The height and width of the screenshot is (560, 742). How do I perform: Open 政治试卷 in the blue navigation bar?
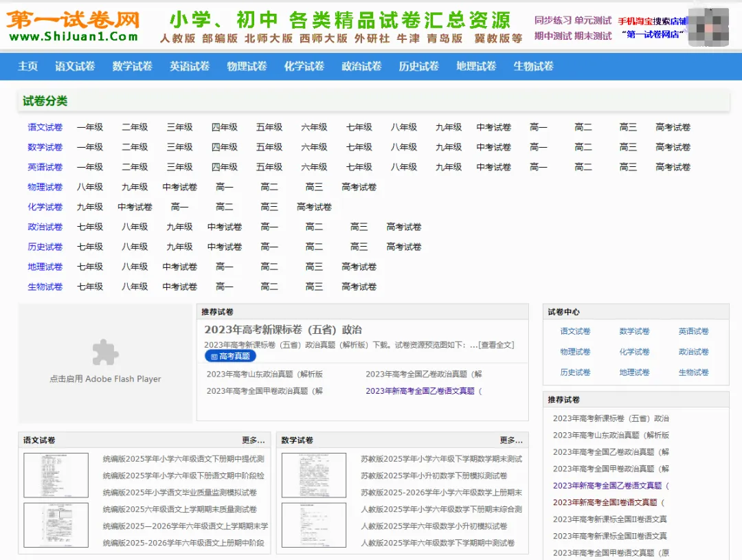pos(361,66)
